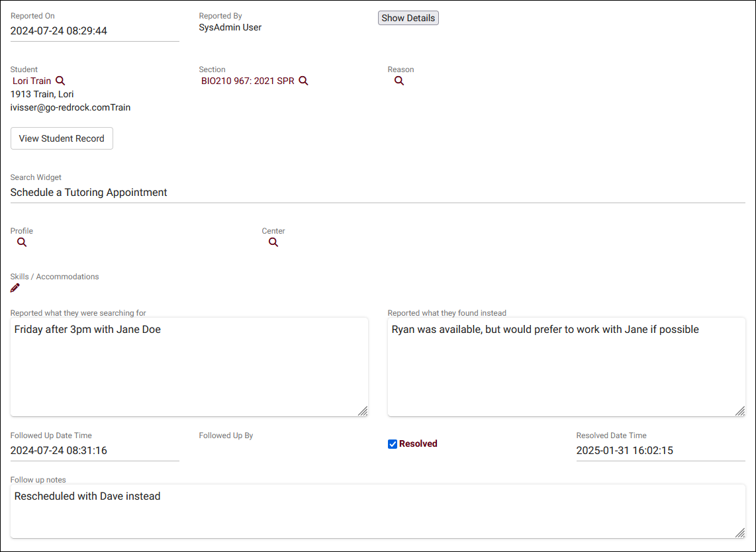
Task: Grab the resize handle of 'searching for' box
Action: [363, 411]
